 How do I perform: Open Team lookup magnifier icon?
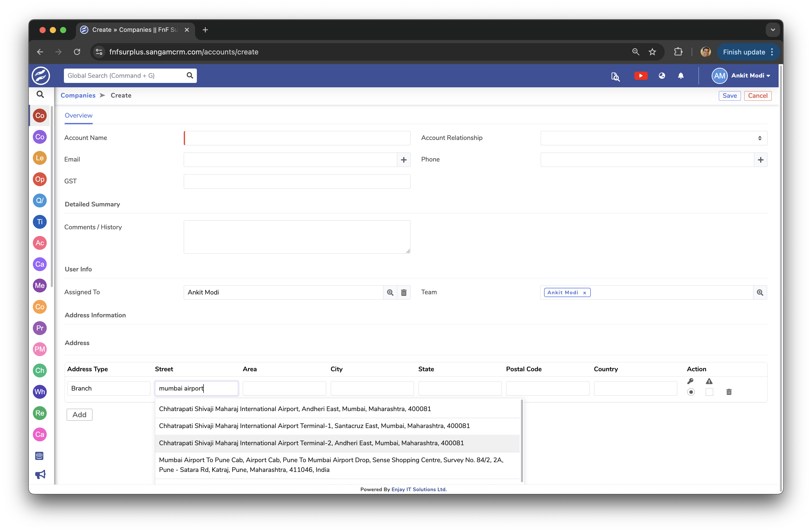(x=760, y=292)
